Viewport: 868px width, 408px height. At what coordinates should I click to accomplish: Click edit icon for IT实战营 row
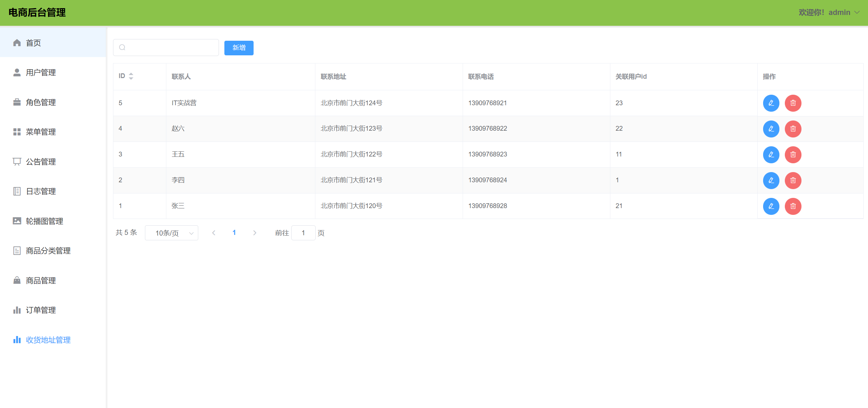click(x=771, y=103)
